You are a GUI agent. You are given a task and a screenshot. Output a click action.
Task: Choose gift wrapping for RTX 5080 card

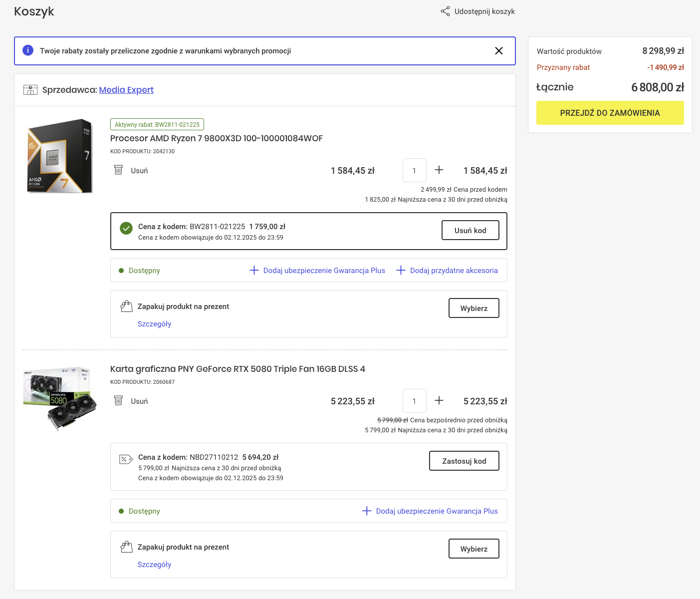point(473,549)
